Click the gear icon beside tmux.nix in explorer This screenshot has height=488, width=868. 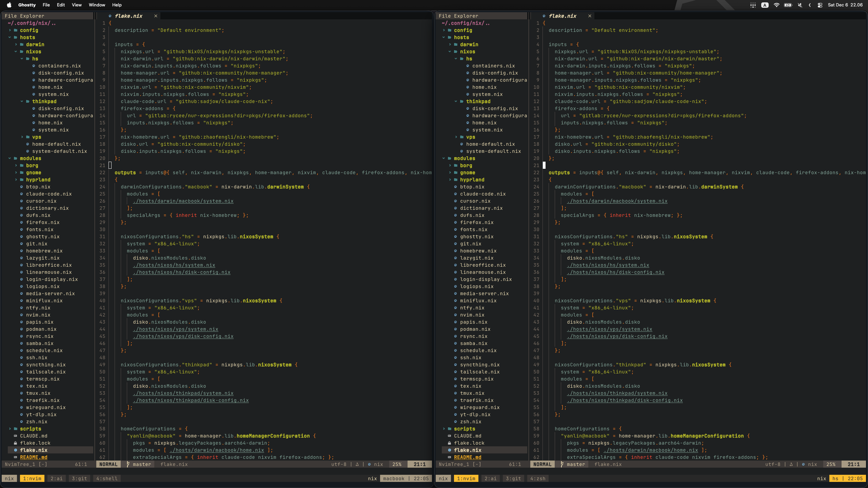(21, 393)
